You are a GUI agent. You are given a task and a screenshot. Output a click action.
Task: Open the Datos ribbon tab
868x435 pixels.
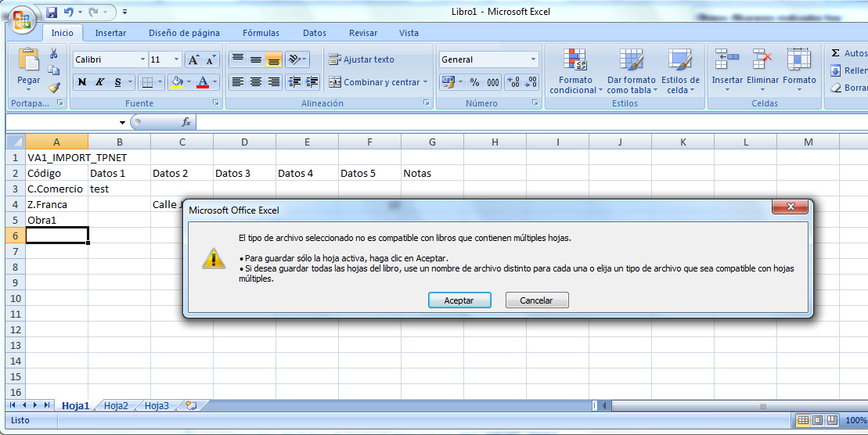pos(315,33)
